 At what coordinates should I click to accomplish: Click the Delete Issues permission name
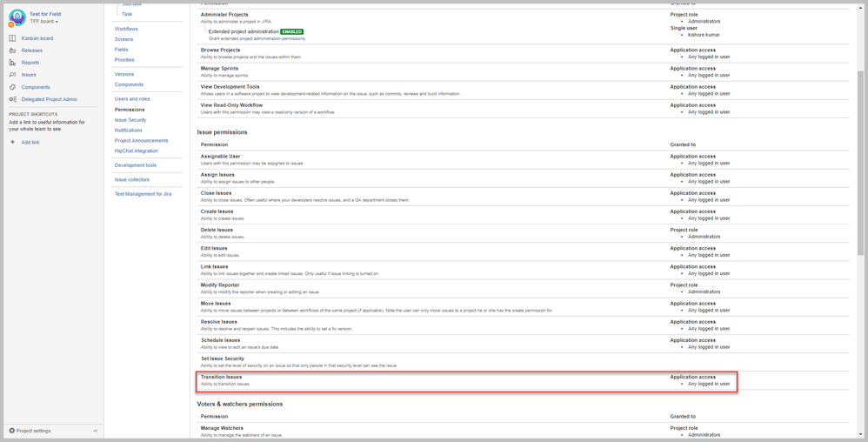217,230
